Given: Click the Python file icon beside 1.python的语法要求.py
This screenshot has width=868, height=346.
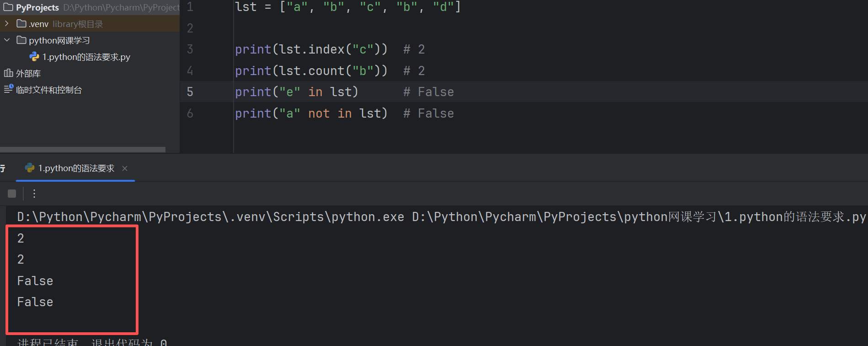Looking at the screenshot, I should point(34,56).
